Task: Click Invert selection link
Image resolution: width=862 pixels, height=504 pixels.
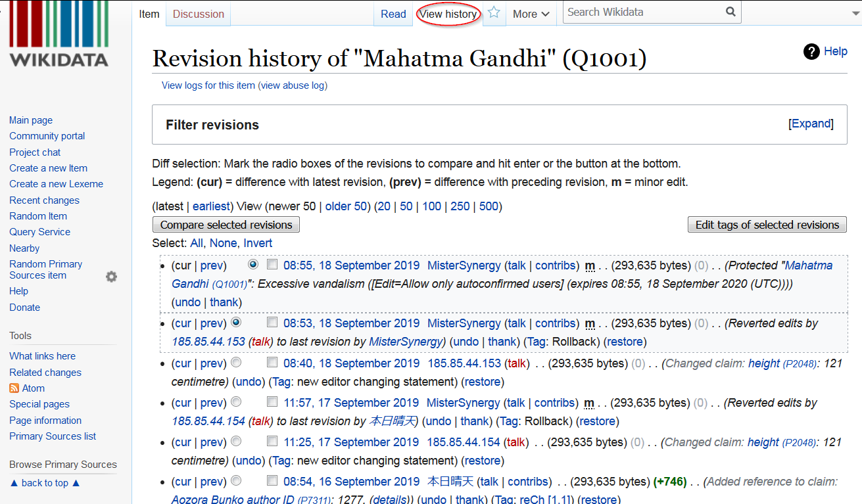Action: [x=258, y=243]
